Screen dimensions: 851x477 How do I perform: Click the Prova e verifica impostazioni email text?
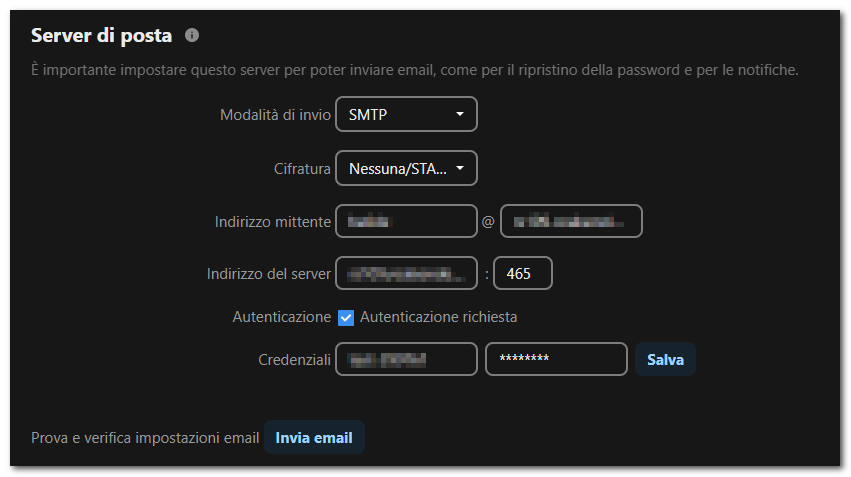click(x=145, y=437)
